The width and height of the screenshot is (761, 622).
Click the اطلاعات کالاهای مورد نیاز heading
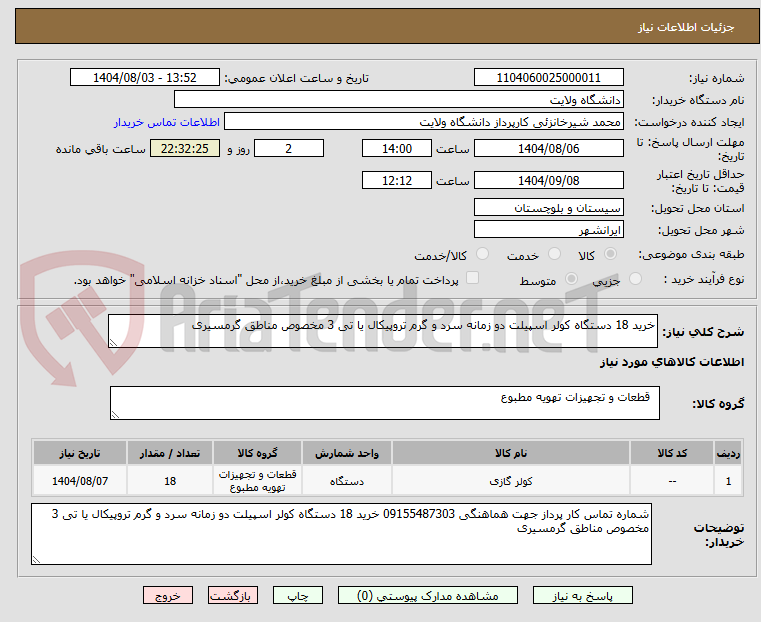pos(672,362)
